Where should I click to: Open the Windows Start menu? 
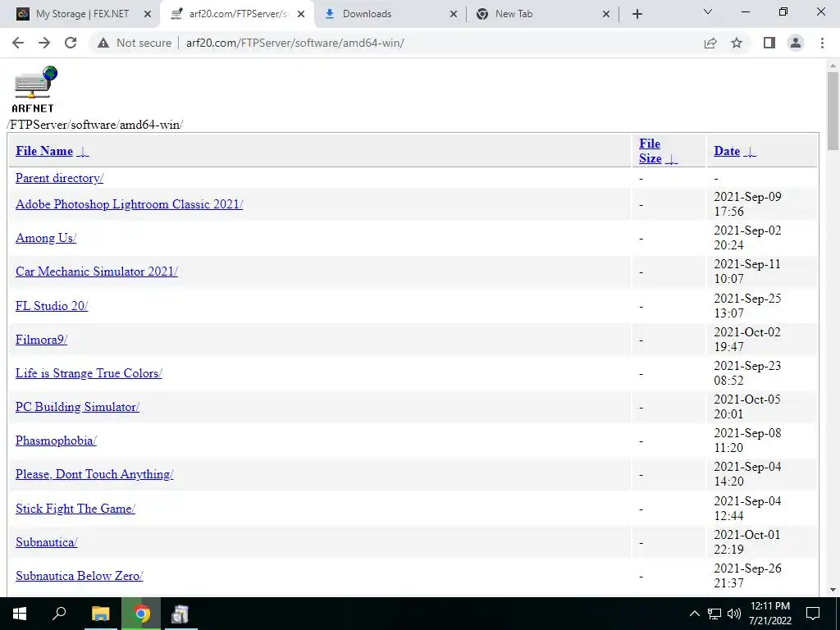(x=20, y=614)
